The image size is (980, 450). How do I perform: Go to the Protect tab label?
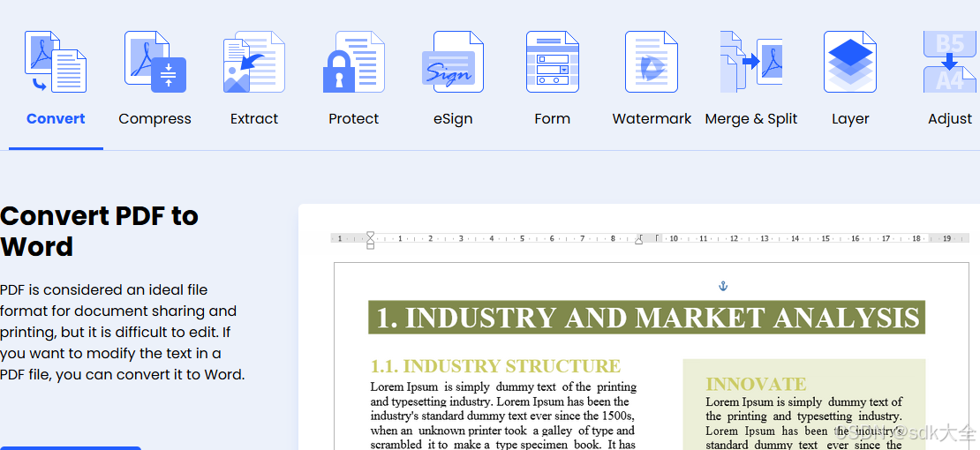(354, 119)
